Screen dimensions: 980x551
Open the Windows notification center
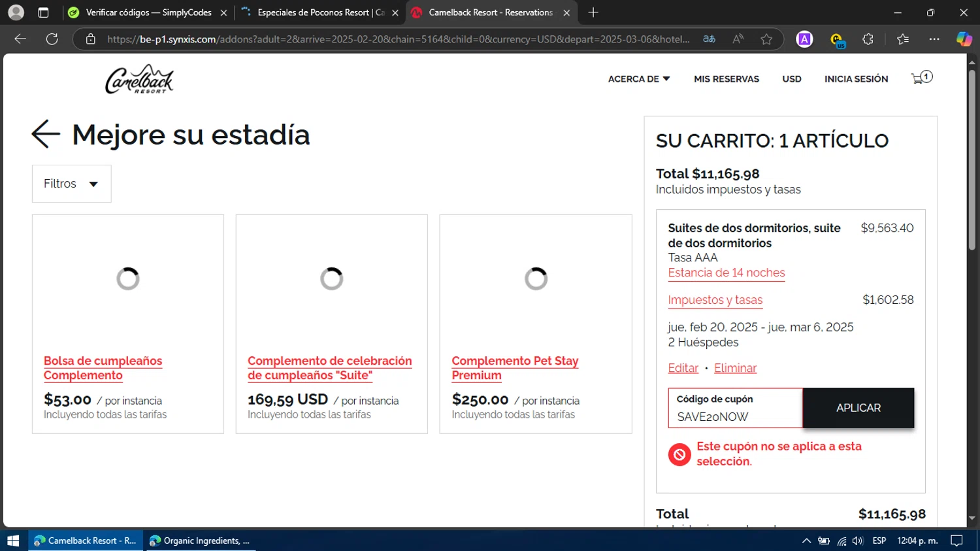click(956, 541)
